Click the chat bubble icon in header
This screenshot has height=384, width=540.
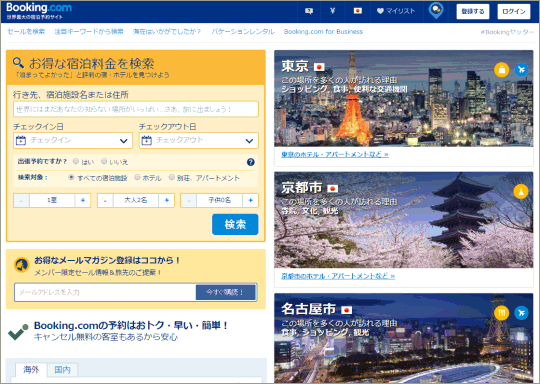coord(309,11)
